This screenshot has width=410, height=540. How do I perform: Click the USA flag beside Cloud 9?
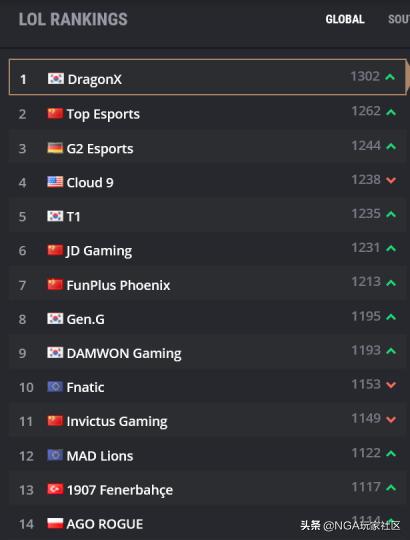click(55, 182)
